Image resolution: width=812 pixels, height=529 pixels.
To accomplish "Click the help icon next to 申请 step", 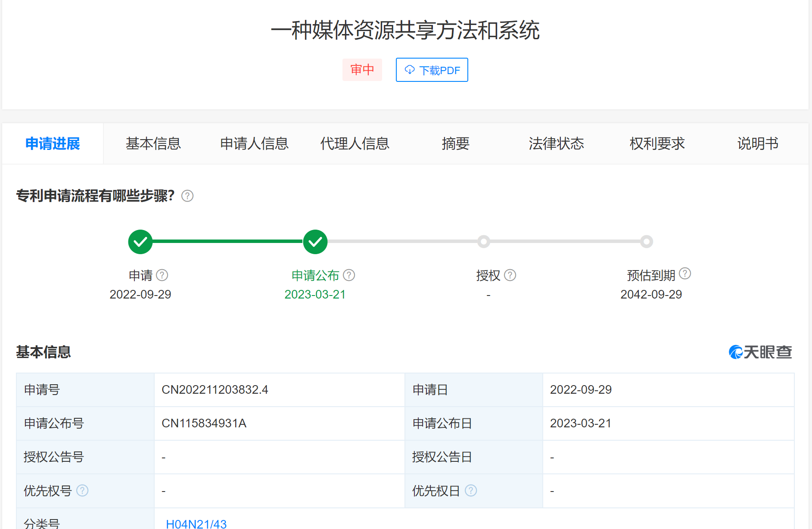I will click(162, 275).
